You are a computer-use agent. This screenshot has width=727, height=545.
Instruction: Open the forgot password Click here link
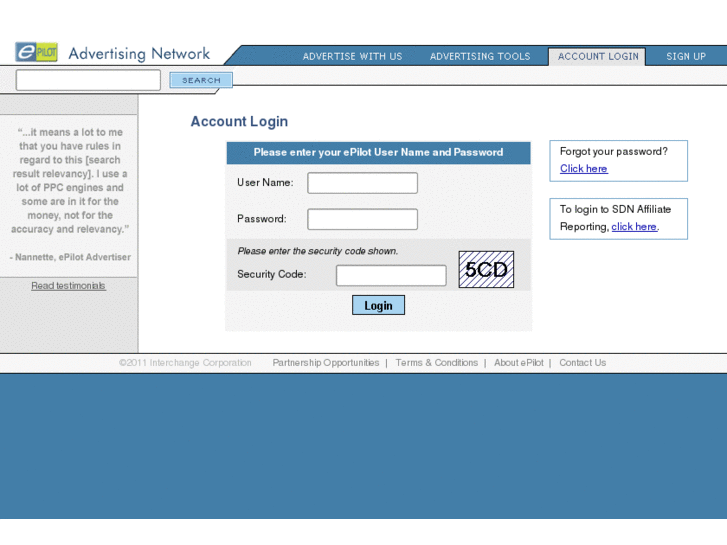[584, 169]
